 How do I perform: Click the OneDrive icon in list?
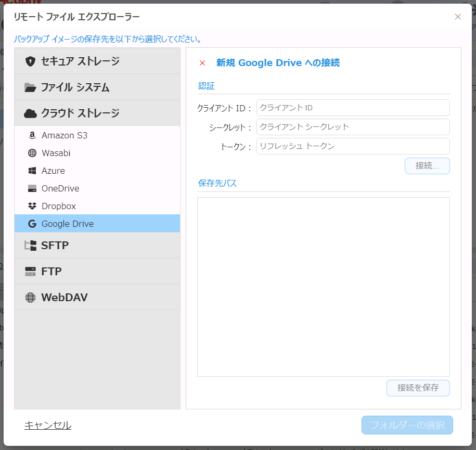(x=32, y=188)
